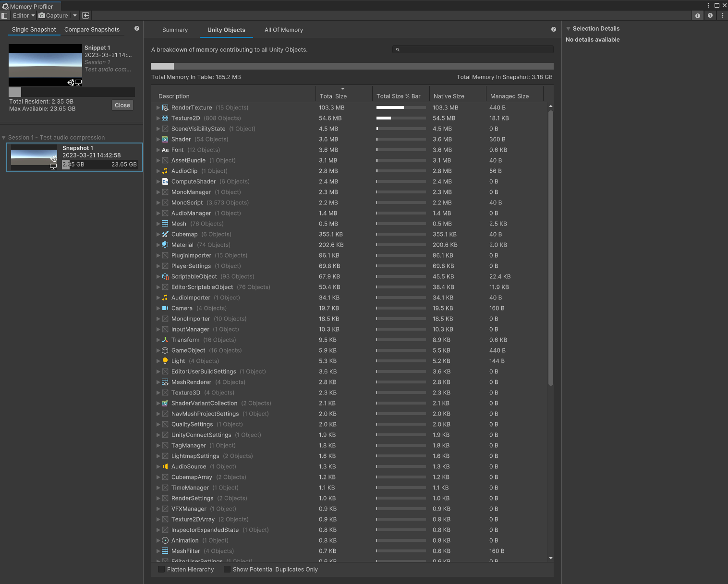Sort by Total Size % Bar header
Viewport: 728px width, 584px height.
pyautogui.click(x=401, y=94)
